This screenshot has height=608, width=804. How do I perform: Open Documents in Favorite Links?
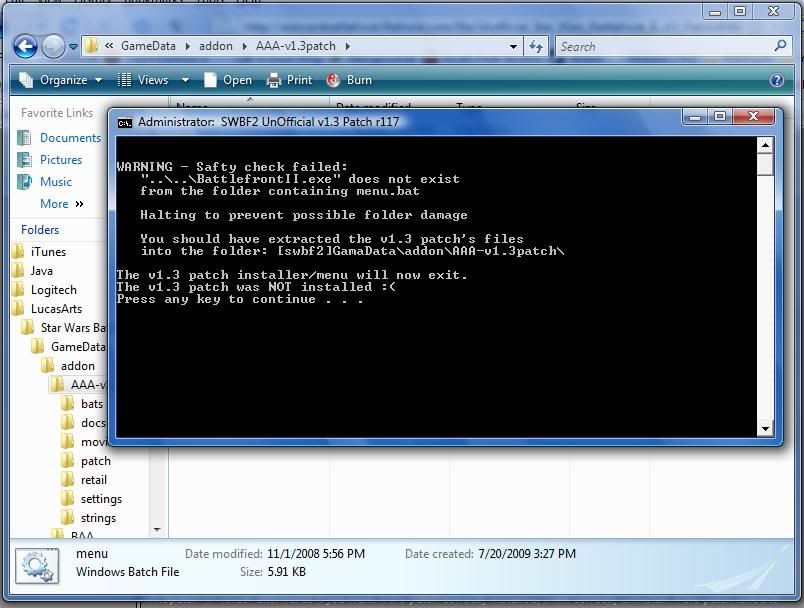click(x=70, y=138)
